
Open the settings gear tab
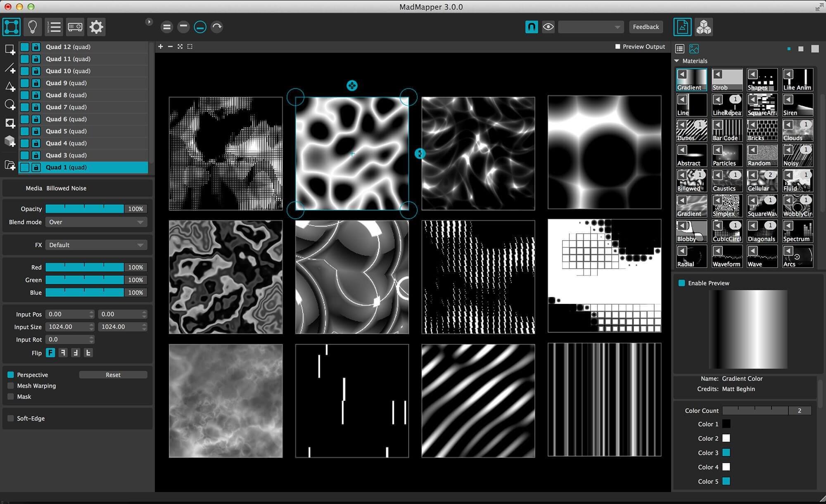[96, 27]
